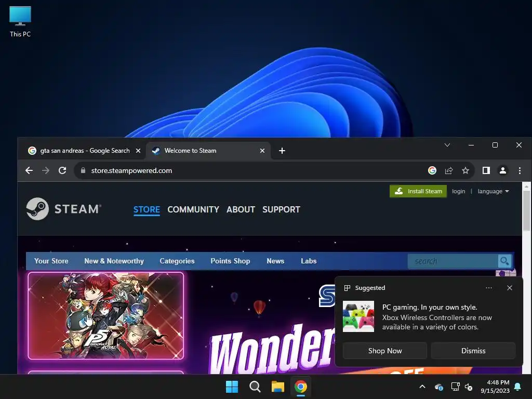Show hidden tray icons chevron
This screenshot has height=399, width=532.
pyautogui.click(x=422, y=387)
